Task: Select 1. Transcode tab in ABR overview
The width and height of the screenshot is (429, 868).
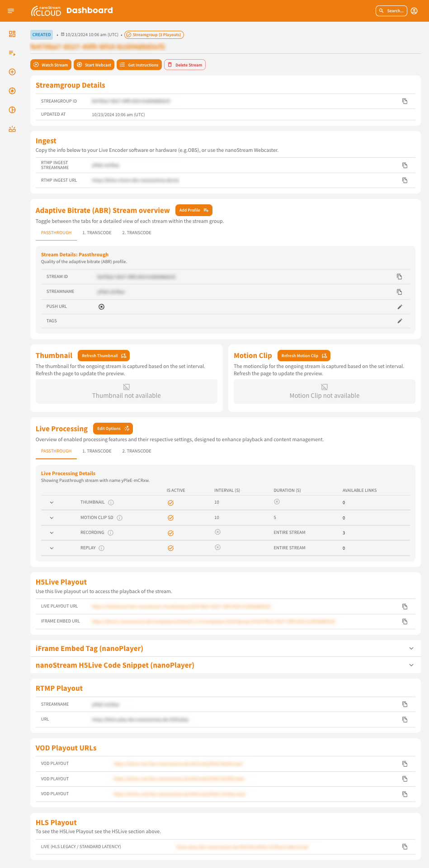Action: (97, 233)
